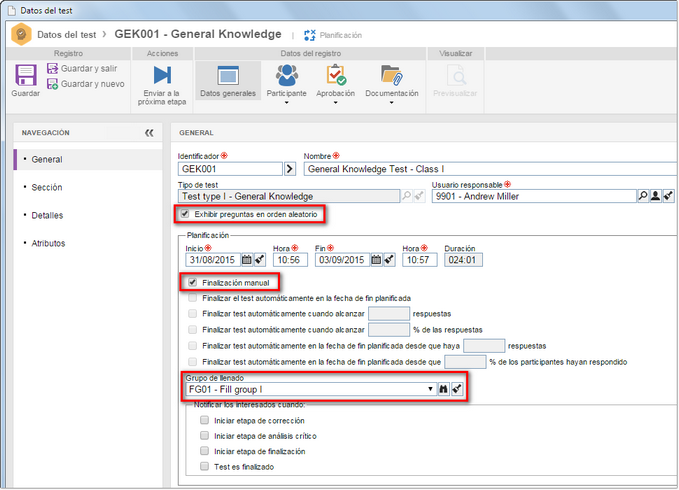Screen dimensions: 679x490
Task: Click the Guardar save icon
Action: tap(26, 75)
